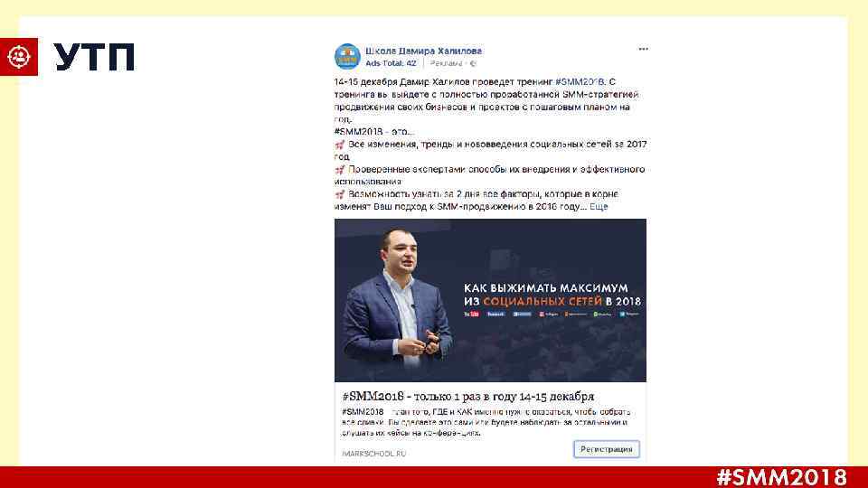This screenshot has width=868, height=488.
Task: Click the WhatsApp logo in the ad banner
Action: click(x=603, y=314)
